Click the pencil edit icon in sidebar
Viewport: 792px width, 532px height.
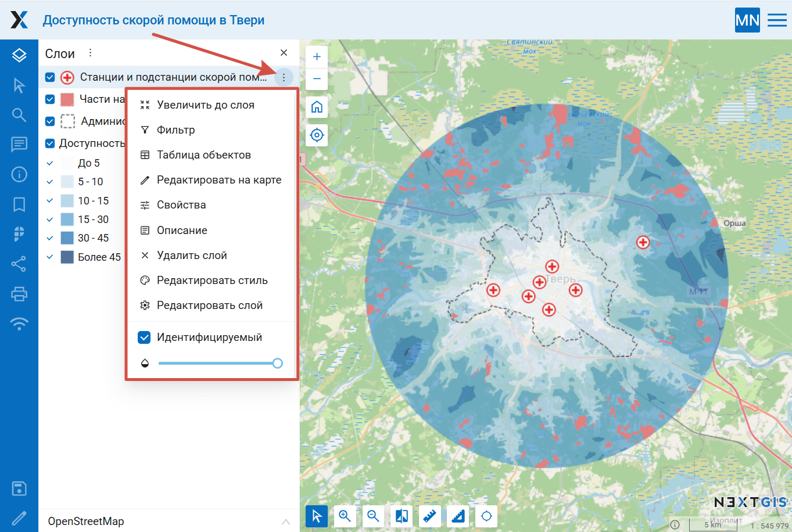click(x=19, y=517)
